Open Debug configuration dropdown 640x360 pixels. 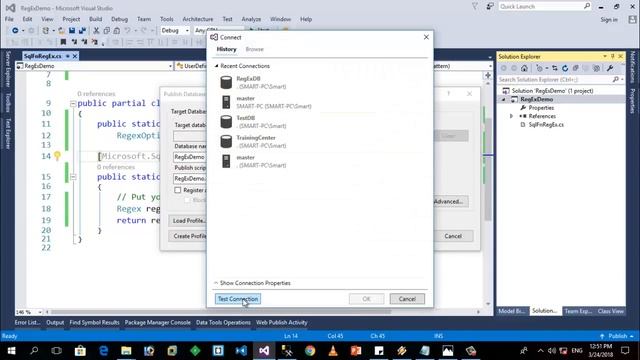(x=175, y=30)
